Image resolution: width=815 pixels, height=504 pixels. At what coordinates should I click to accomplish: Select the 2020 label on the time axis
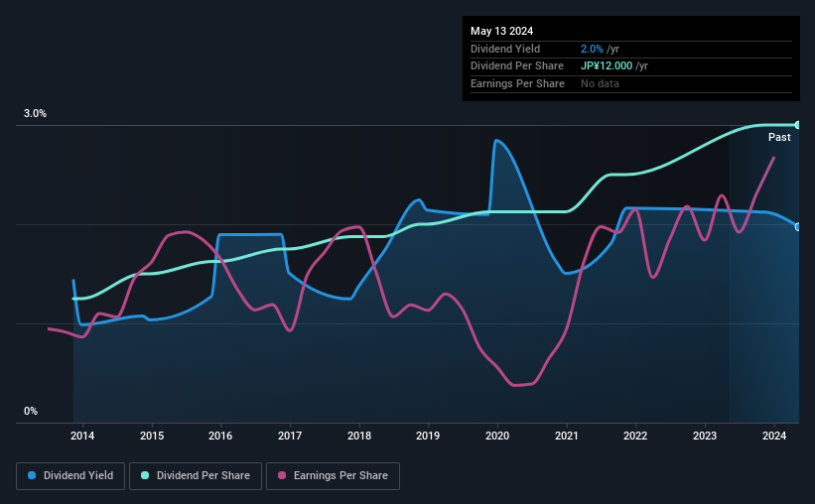(497, 436)
